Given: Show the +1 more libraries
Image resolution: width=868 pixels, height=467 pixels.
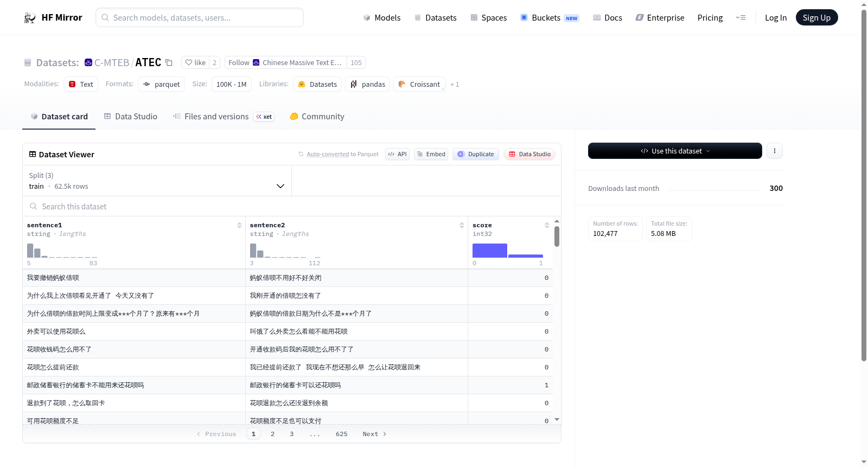Looking at the screenshot, I should pos(455,85).
